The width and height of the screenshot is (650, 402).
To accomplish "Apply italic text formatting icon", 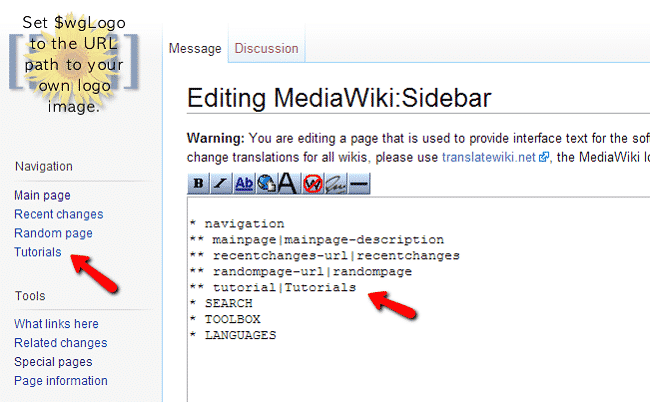I will click(x=220, y=183).
